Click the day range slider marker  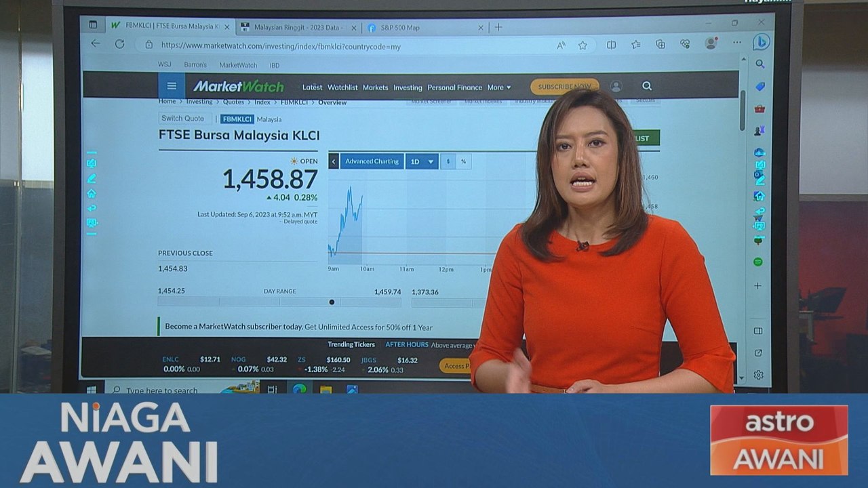[x=332, y=302]
